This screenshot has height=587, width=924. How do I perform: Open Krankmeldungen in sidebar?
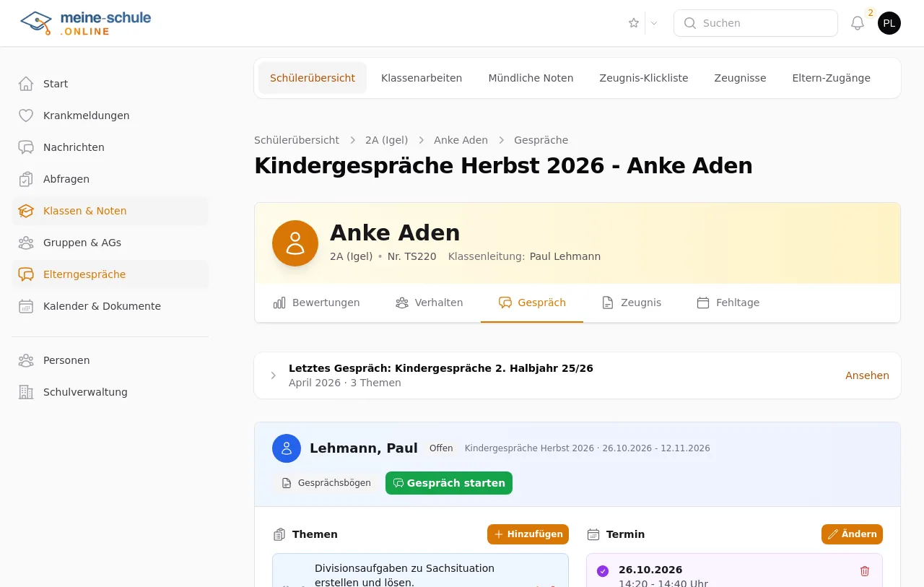(110, 116)
